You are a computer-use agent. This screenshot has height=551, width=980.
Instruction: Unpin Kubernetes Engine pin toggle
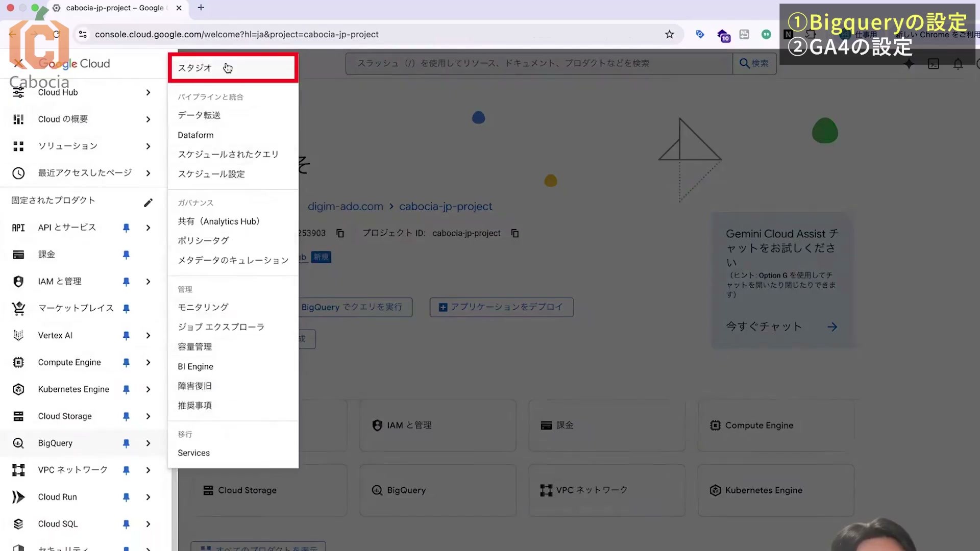pos(126,389)
